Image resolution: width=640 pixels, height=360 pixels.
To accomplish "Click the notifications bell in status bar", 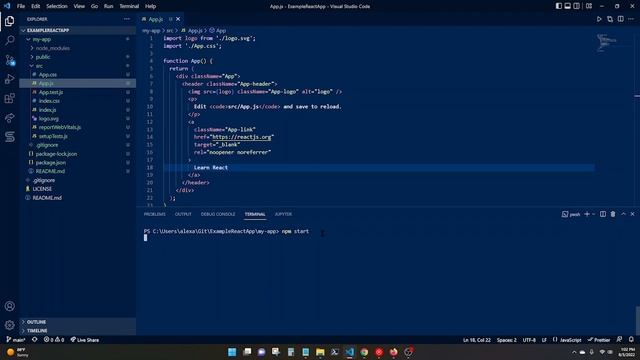I will (631, 340).
